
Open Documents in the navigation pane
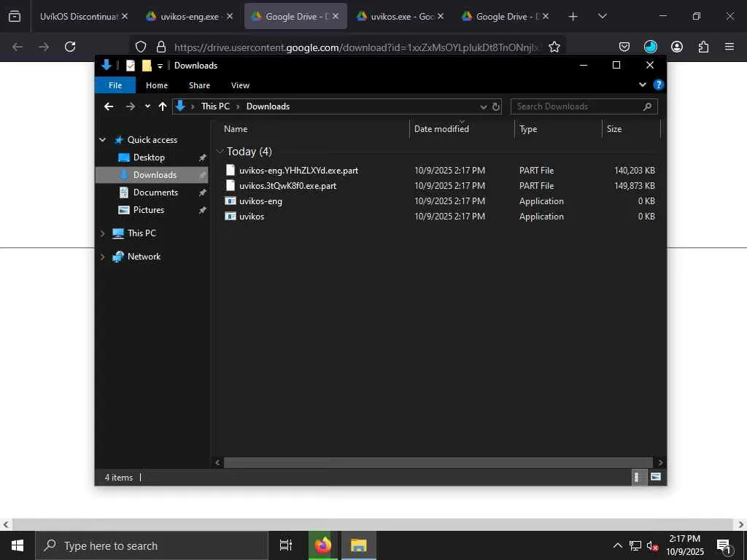[x=155, y=192]
